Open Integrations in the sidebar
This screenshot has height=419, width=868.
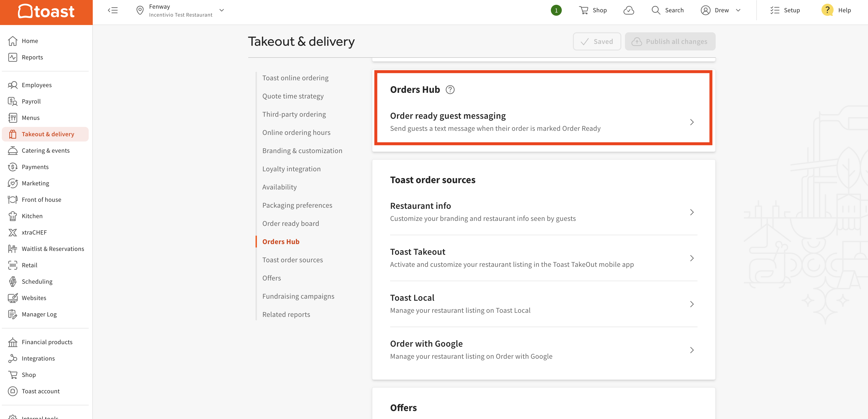[x=45, y=359]
